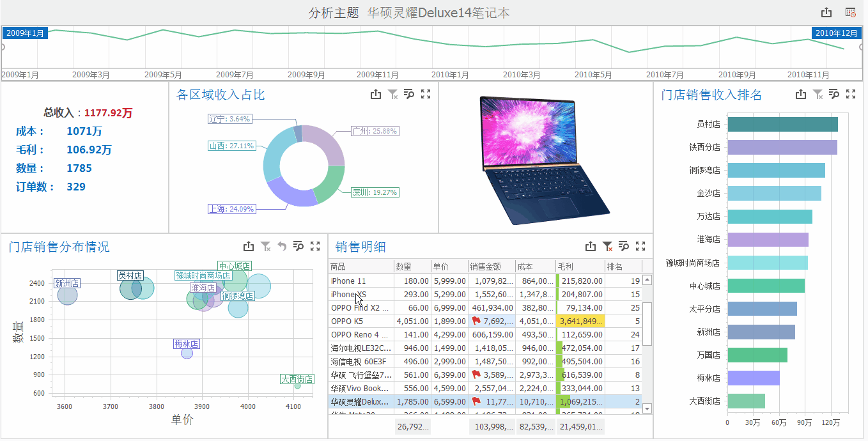Image resolution: width=868 pixels, height=441 pixels.
Task: Click the 2009年1月 range start handle
Action: (2, 47)
